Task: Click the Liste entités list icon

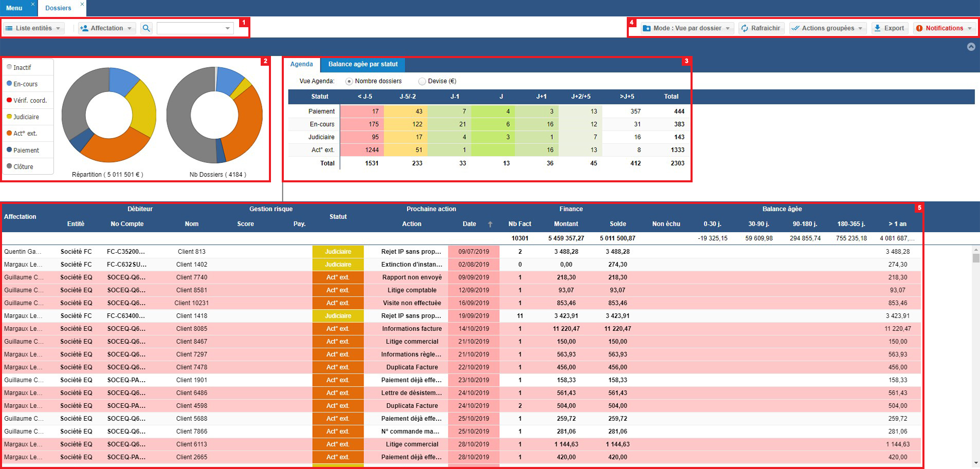Action: click(9, 28)
